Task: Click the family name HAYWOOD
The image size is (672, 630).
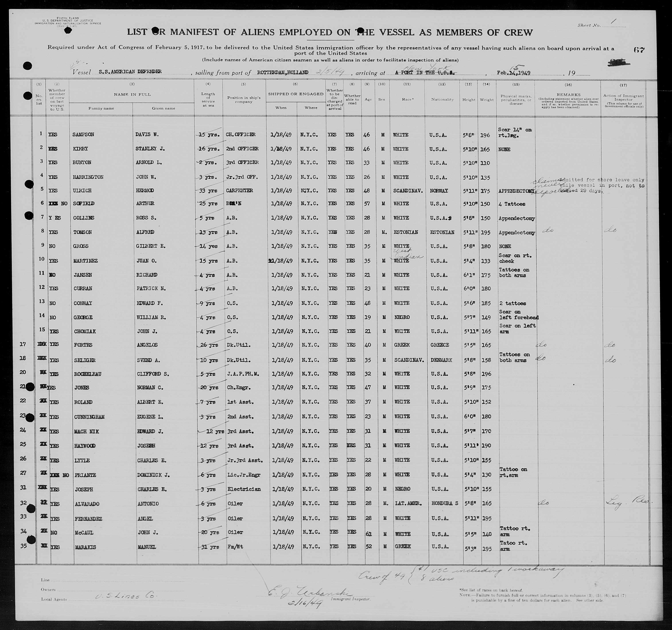Action: [85, 446]
